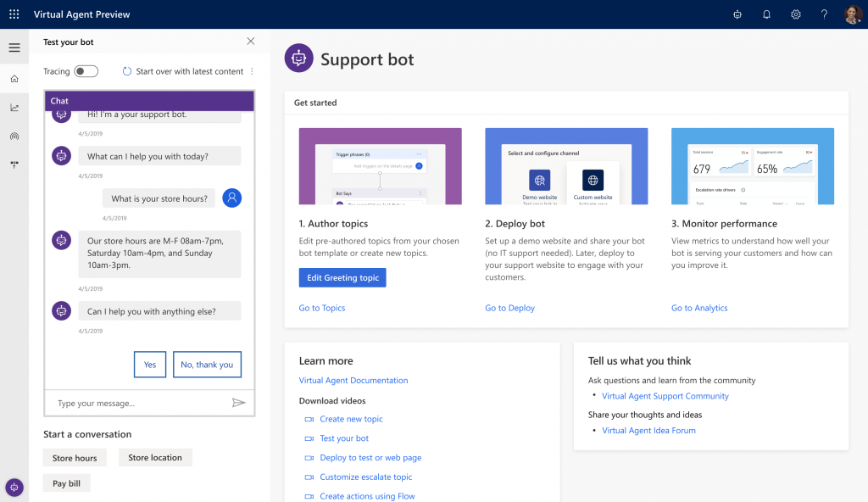
Task: Open settings gear in top bar
Action: (x=795, y=14)
